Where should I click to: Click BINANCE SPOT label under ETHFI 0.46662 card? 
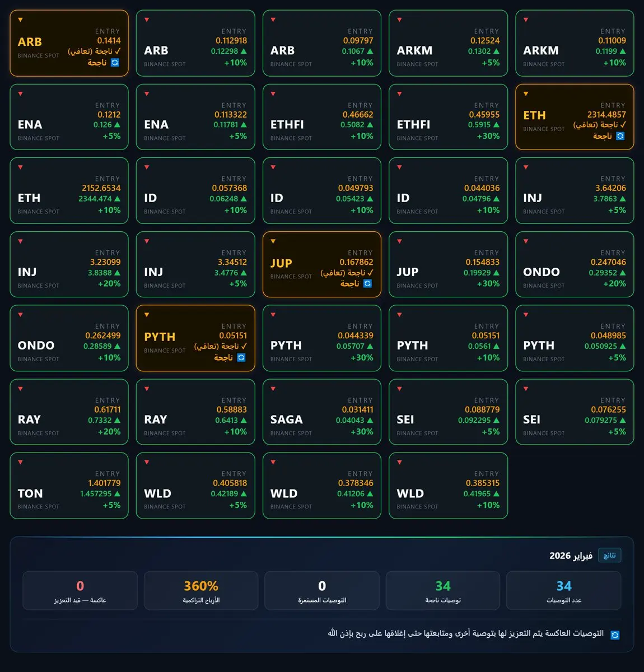tap(291, 138)
